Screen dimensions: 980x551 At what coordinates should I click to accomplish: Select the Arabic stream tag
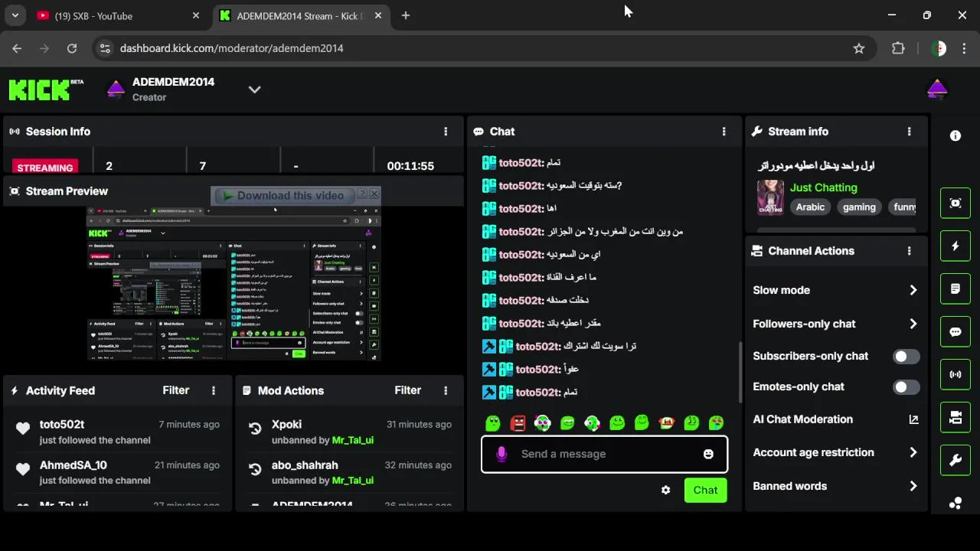pos(810,207)
